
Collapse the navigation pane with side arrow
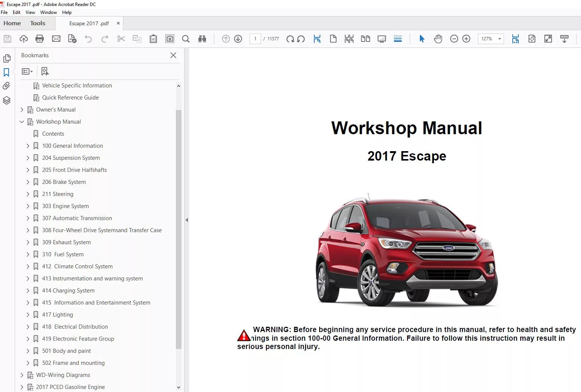187,220
